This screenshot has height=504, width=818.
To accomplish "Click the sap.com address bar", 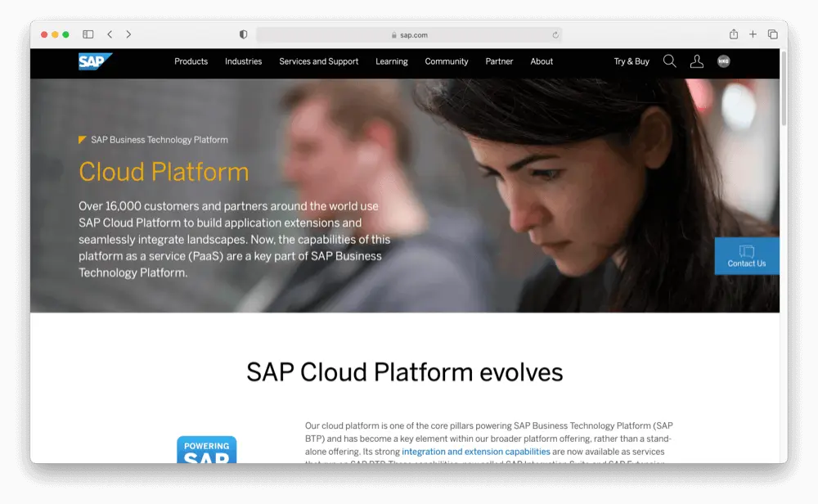I will click(409, 35).
